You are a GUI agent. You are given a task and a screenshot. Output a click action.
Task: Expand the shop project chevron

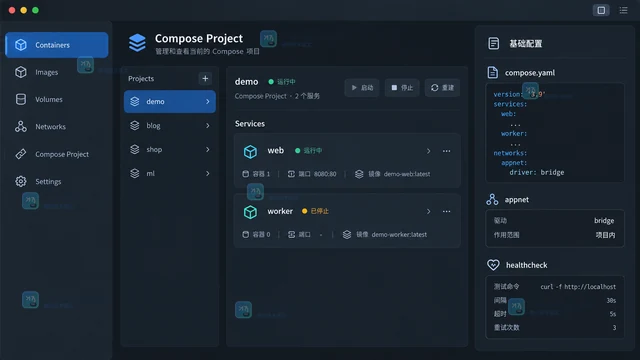tap(207, 149)
